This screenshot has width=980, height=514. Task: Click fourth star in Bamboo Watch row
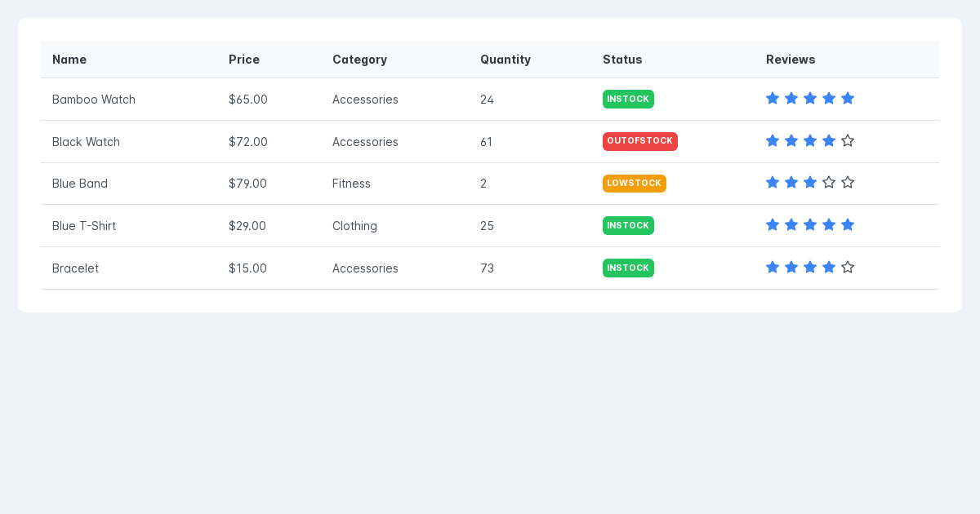(x=829, y=99)
